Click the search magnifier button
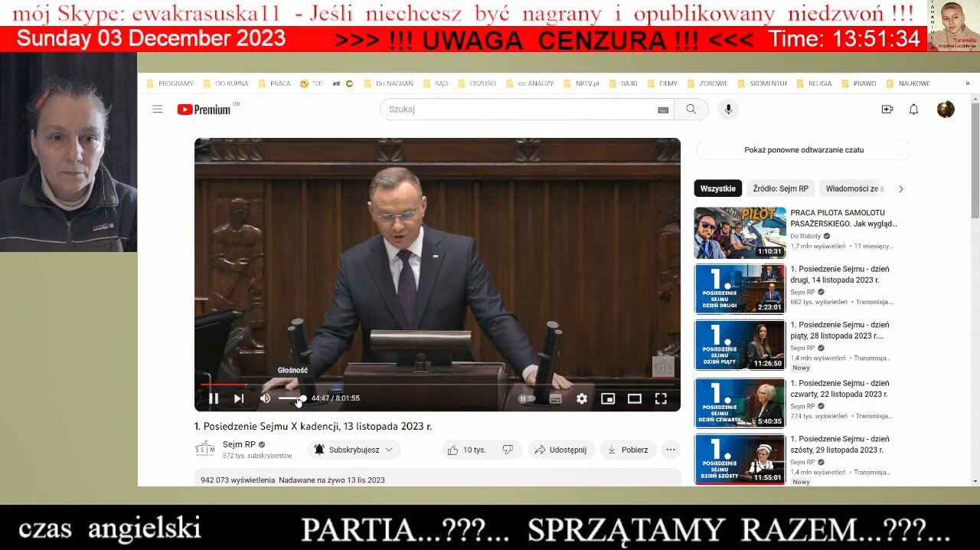The height and width of the screenshot is (550, 980). [x=691, y=110]
